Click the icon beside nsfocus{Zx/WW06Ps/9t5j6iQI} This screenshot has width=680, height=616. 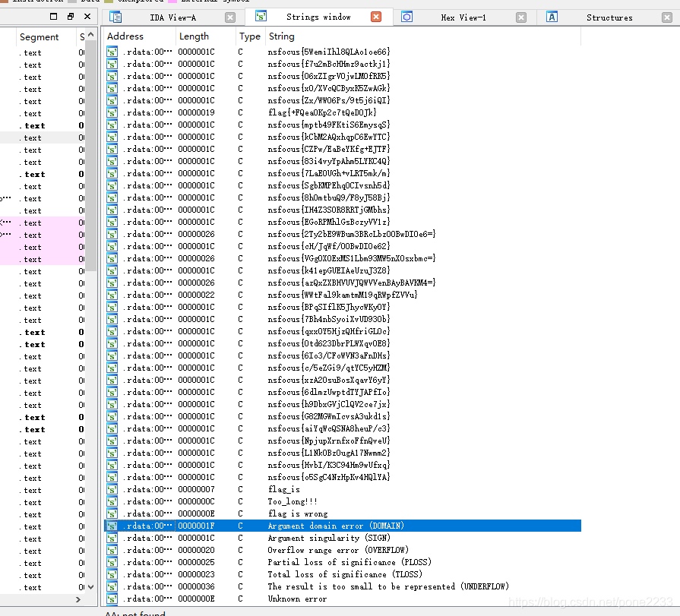click(112, 100)
